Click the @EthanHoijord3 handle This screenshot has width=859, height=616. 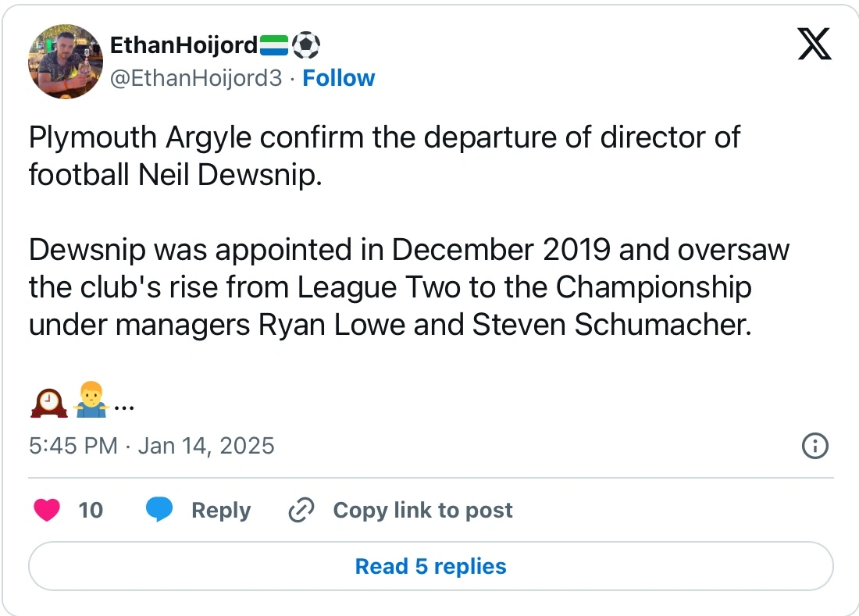point(196,78)
